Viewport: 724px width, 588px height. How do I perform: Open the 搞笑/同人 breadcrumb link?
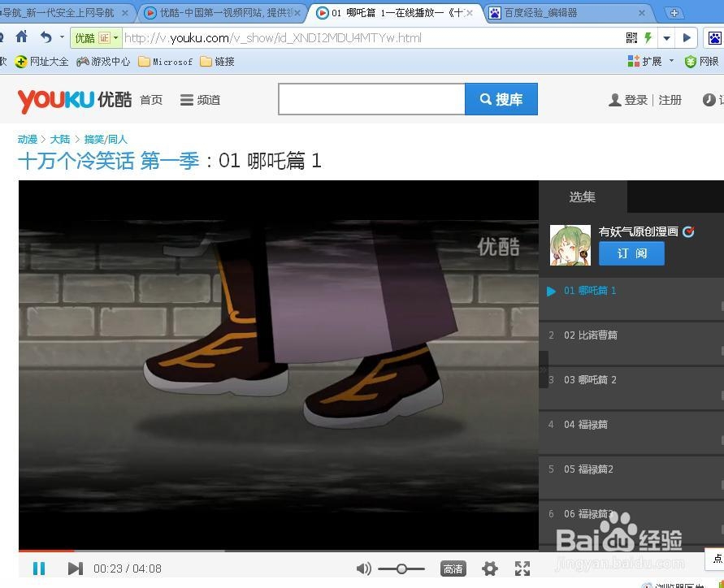click(106, 139)
